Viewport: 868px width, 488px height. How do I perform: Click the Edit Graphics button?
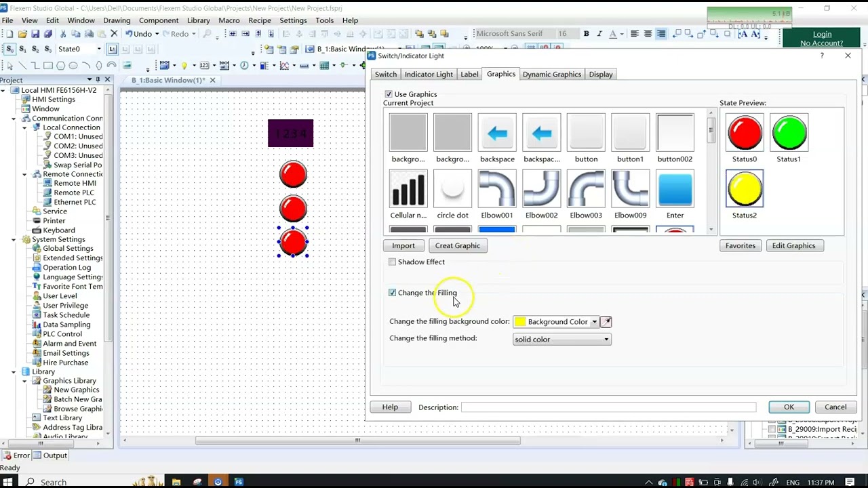point(793,246)
